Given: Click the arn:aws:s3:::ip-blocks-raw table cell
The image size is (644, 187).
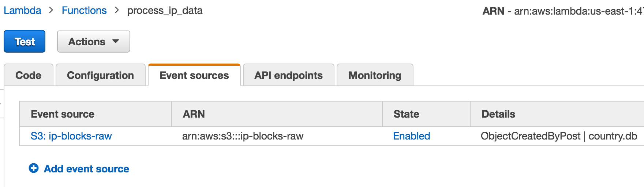Looking at the screenshot, I should coord(243,136).
